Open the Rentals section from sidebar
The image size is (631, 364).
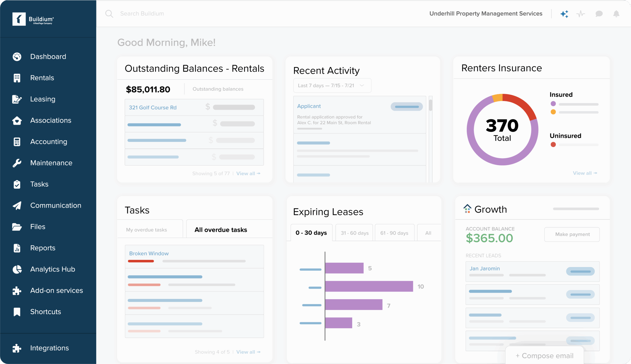[42, 78]
